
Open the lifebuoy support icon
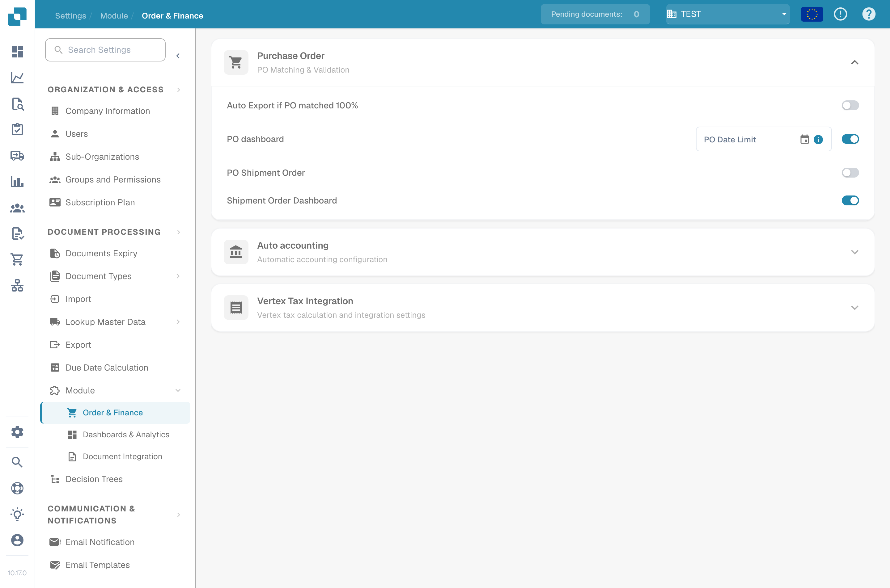(17, 488)
